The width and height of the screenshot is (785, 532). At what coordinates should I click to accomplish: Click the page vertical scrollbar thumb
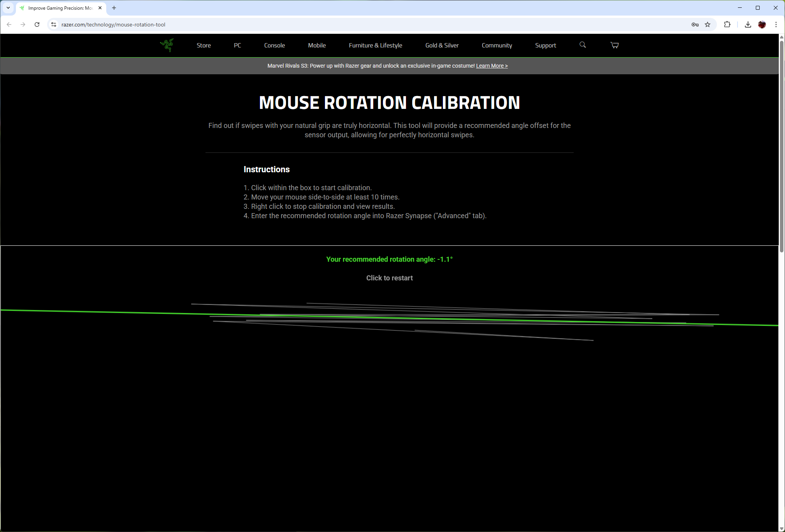[x=781, y=146]
